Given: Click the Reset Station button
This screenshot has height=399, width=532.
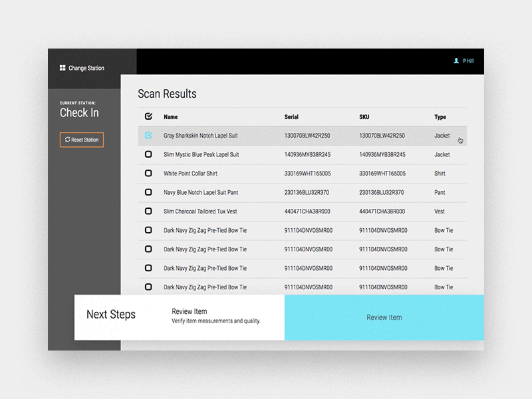Looking at the screenshot, I should [x=82, y=140].
